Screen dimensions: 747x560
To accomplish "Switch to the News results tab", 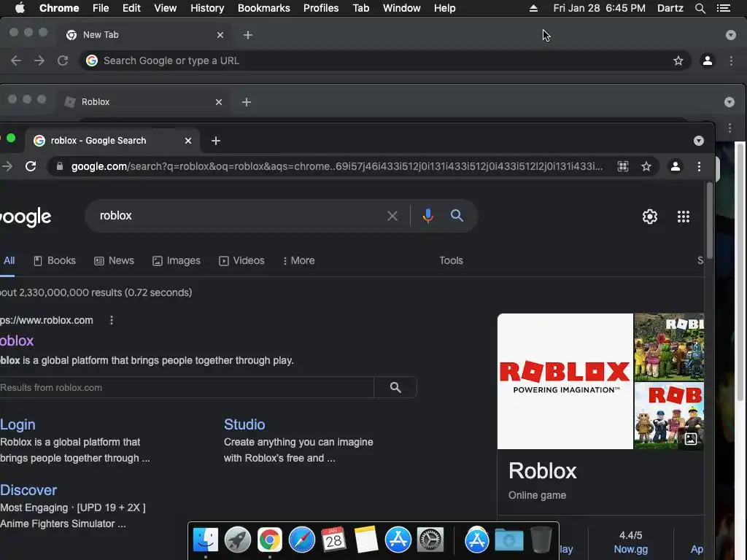I will tap(114, 260).
